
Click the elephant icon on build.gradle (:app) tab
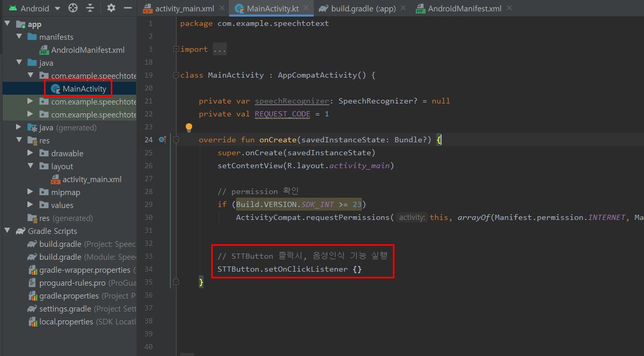(324, 9)
